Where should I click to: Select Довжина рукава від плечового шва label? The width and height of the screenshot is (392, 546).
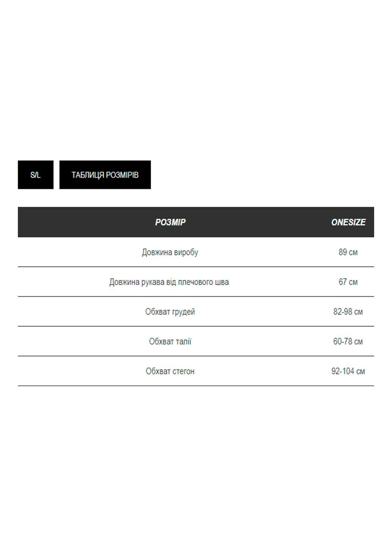(x=169, y=282)
